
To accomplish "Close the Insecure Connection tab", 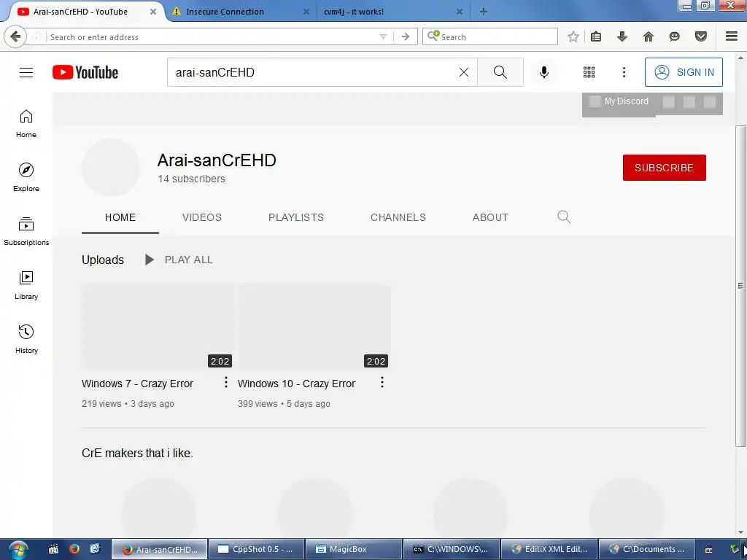I will pyautogui.click(x=306, y=12).
